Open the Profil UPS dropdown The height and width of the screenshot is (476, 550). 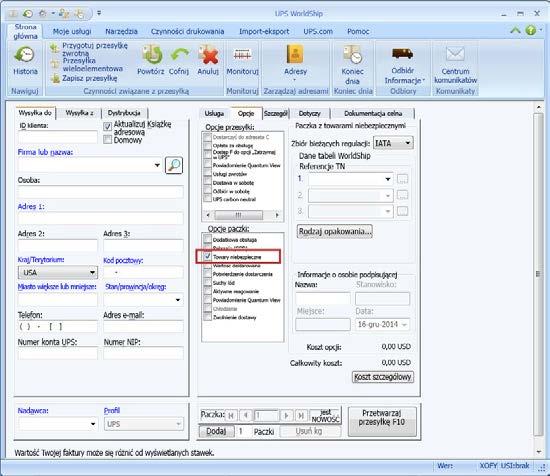click(179, 424)
